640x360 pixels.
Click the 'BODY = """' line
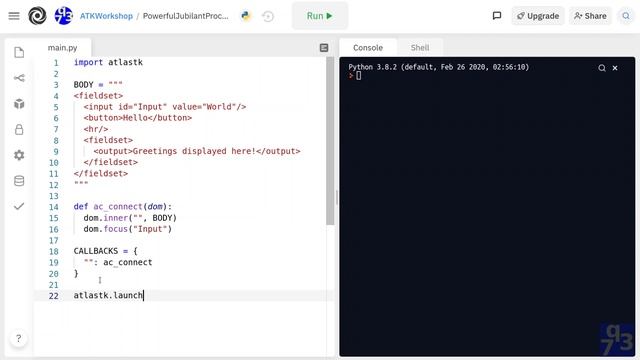[x=98, y=84]
